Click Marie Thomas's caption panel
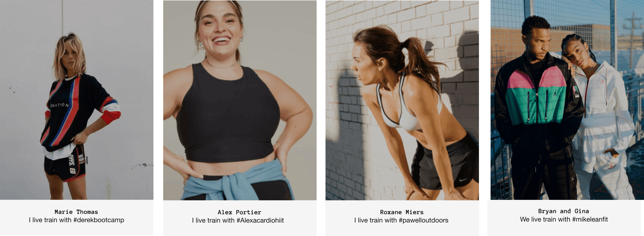 point(76,218)
